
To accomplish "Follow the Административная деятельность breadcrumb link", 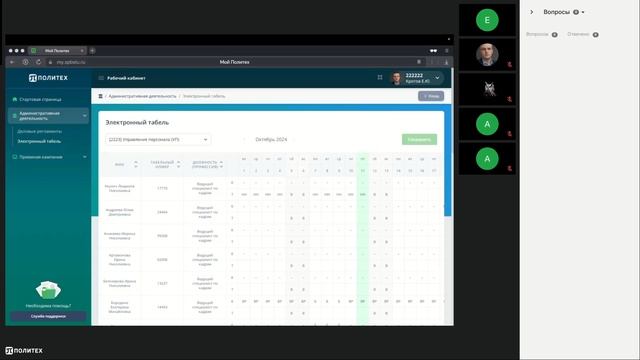I will (142, 96).
